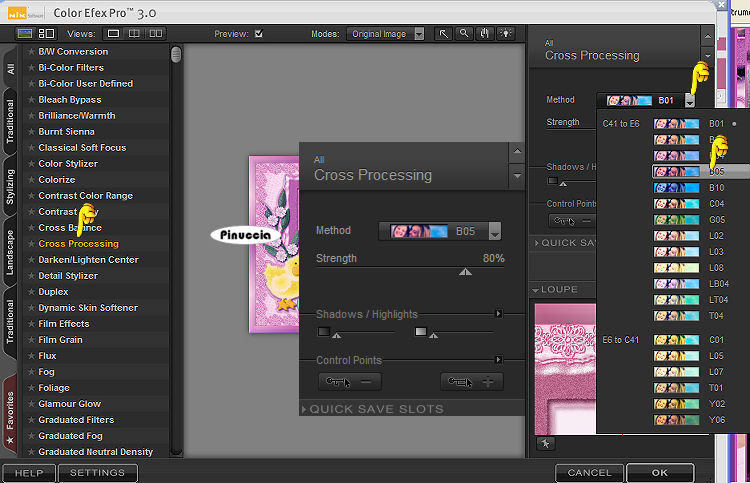750x483 pixels.
Task: Toggle favorite star for Colorize
Action: [x=31, y=179]
